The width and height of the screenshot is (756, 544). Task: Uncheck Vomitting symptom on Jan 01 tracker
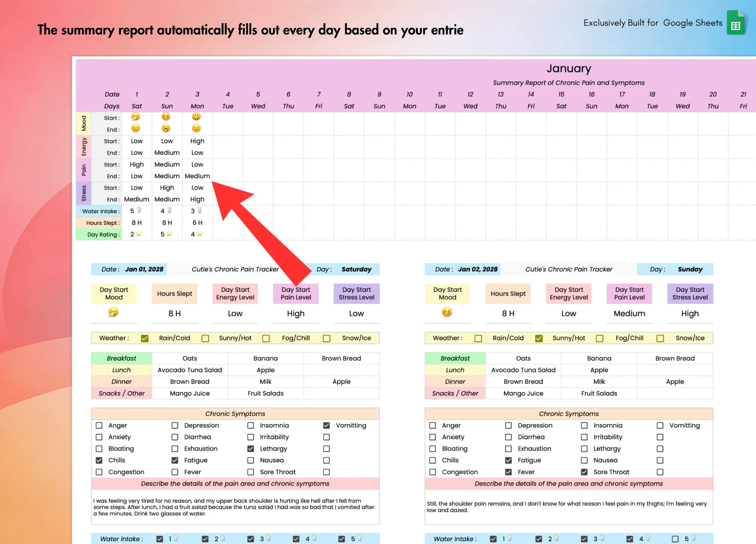tap(327, 425)
